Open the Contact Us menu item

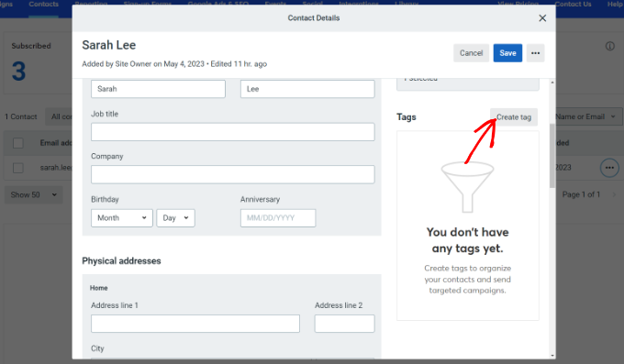(x=573, y=5)
